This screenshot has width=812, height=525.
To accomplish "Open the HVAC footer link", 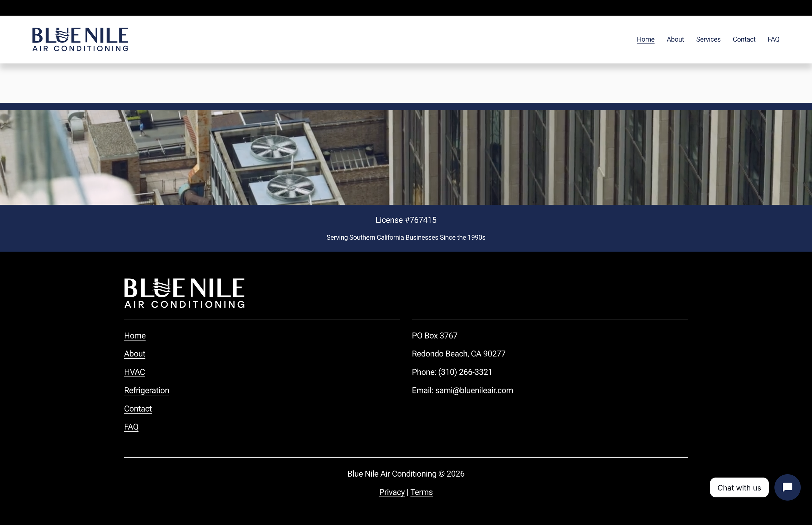I will (x=134, y=372).
